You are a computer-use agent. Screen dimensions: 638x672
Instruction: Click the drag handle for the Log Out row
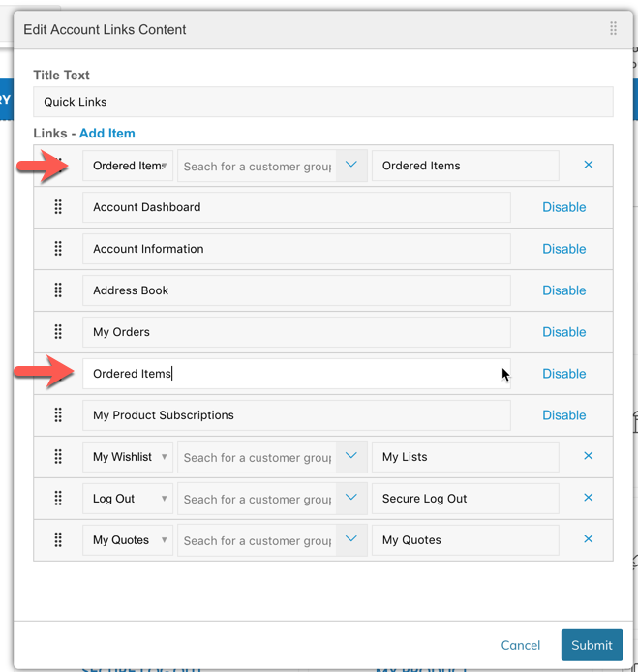click(58, 498)
